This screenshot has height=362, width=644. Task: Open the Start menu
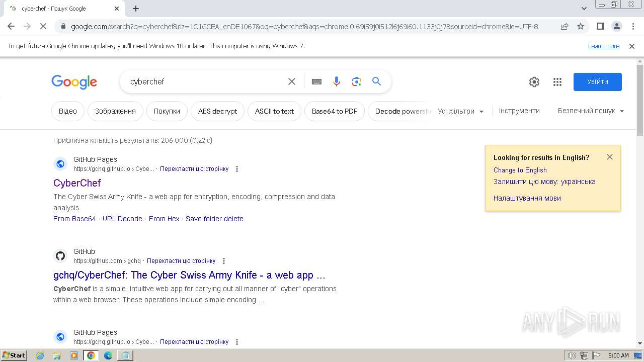click(x=14, y=355)
